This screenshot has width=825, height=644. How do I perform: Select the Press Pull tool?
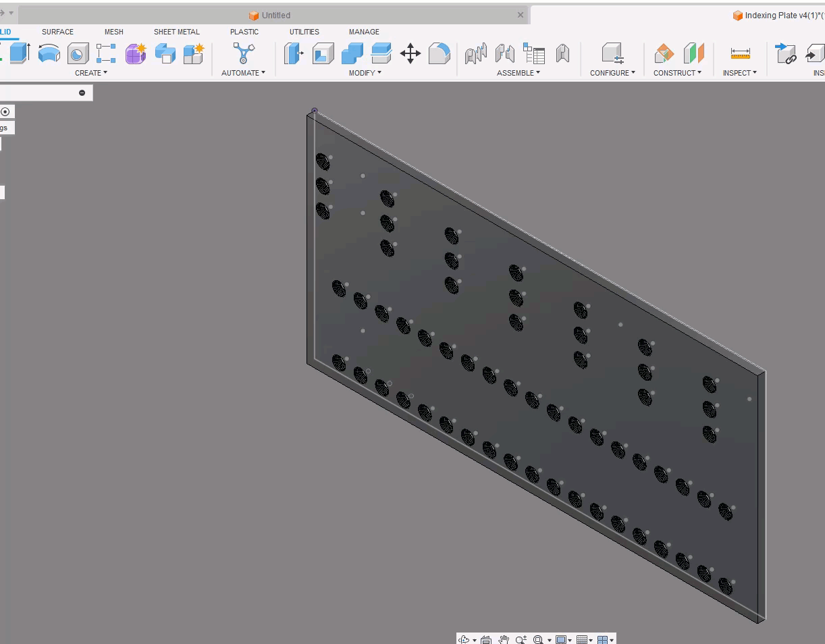point(294,54)
